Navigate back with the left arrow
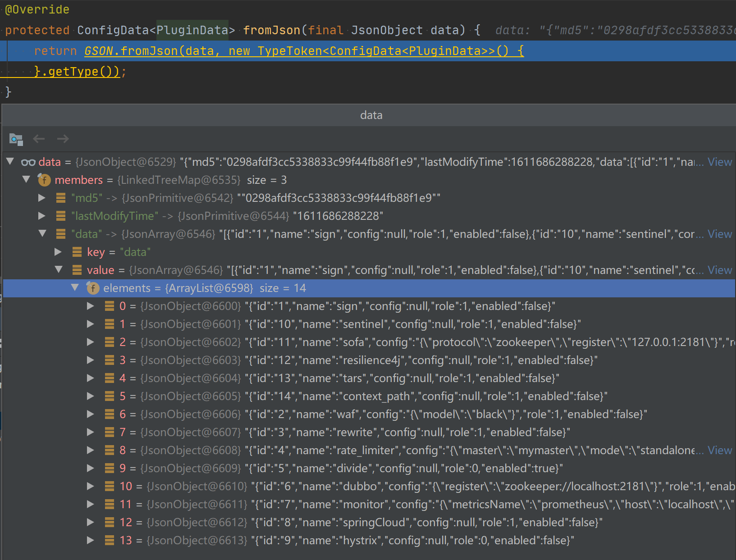This screenshot has width=736, height=560. click(x=39, y=139)
